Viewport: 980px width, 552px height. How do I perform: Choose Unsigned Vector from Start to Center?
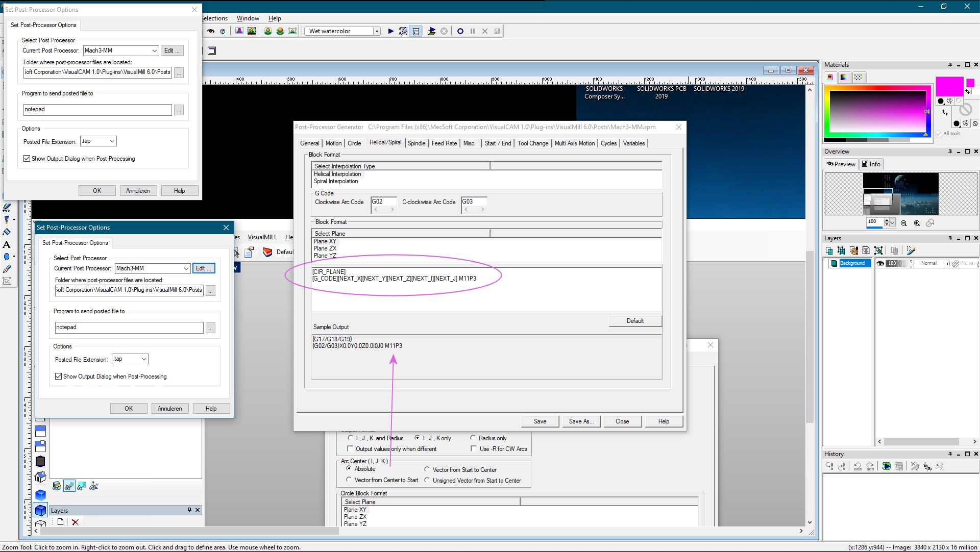click(427, 480)
